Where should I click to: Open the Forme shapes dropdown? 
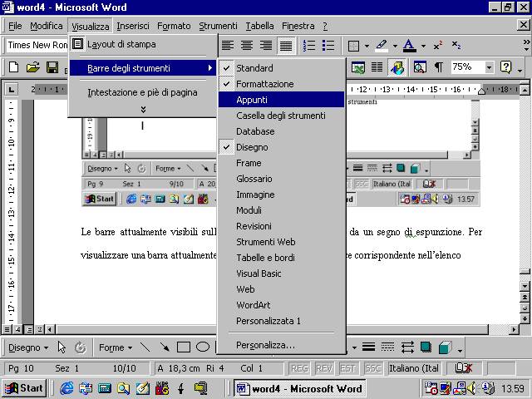point(116,347)
